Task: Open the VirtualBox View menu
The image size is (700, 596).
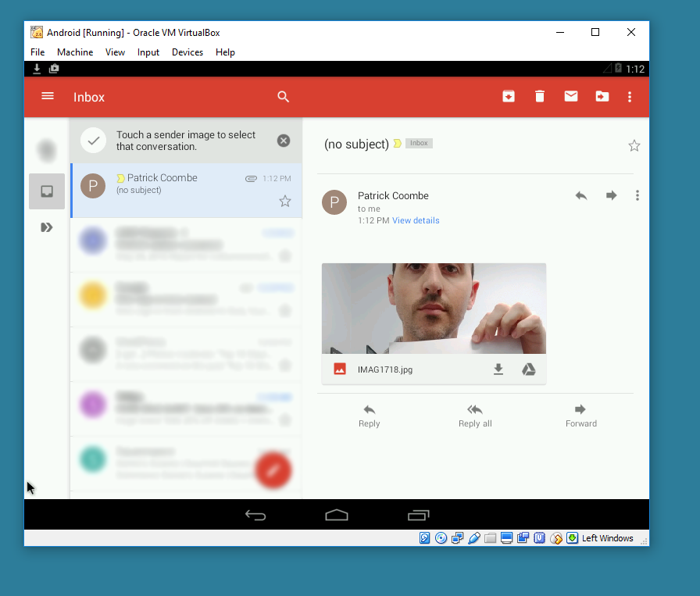Action: 115,52
